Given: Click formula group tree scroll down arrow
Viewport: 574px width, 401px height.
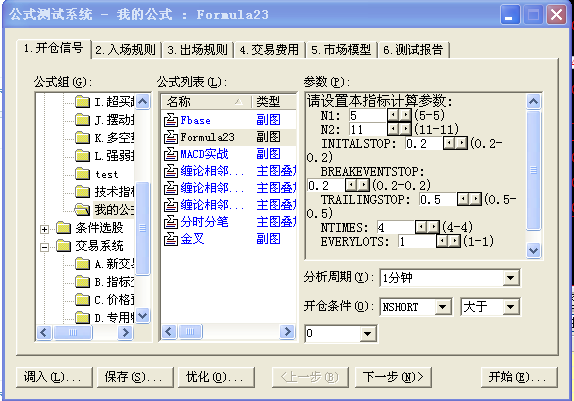Looking at the screenshot, I should [142, 315].
